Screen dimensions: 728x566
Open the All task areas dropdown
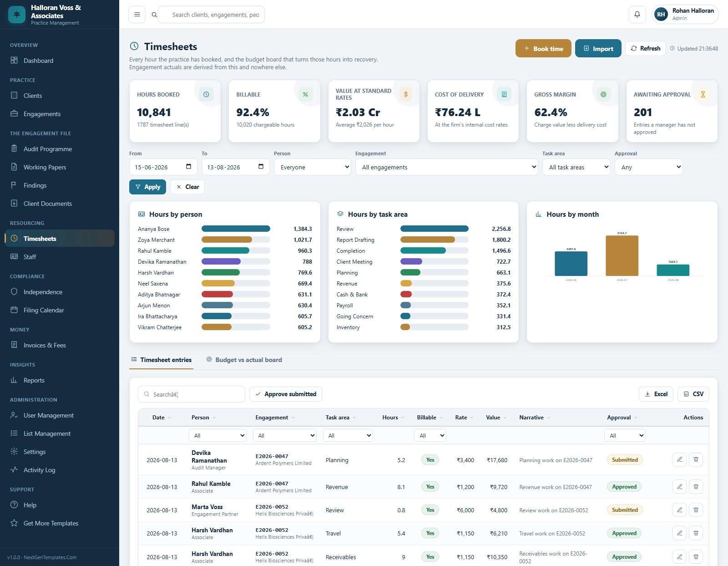click(576, 167)
